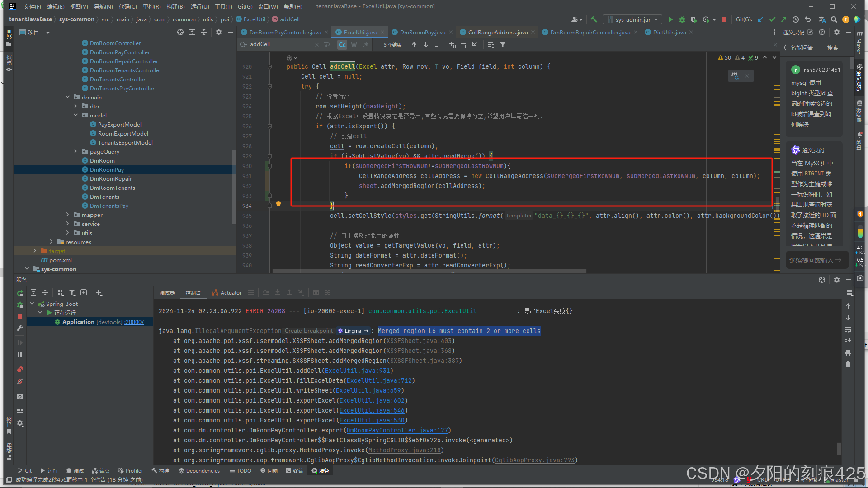Start debugging with the bug icon
The width and height of the screenshot is (868, 488).
pos(682,19)
